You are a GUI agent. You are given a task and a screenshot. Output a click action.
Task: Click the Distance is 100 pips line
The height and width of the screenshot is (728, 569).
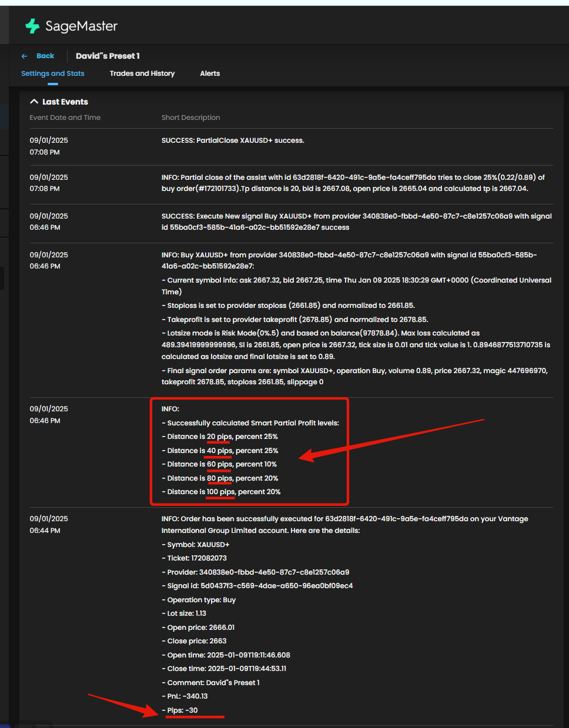[x=221, y=492]
